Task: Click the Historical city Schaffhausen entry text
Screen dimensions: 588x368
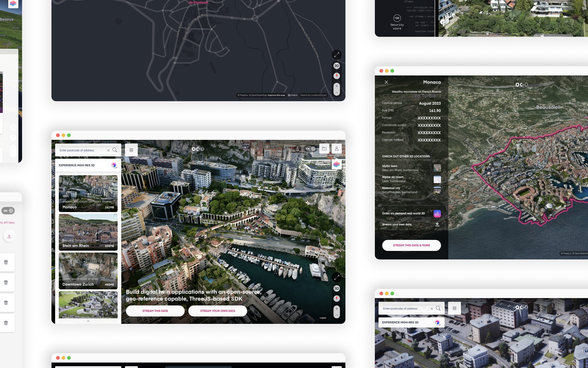Action: click(x=399, y=190)
